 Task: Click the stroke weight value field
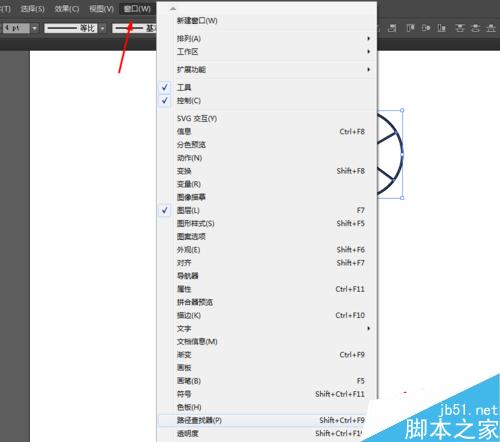point(16,28)
